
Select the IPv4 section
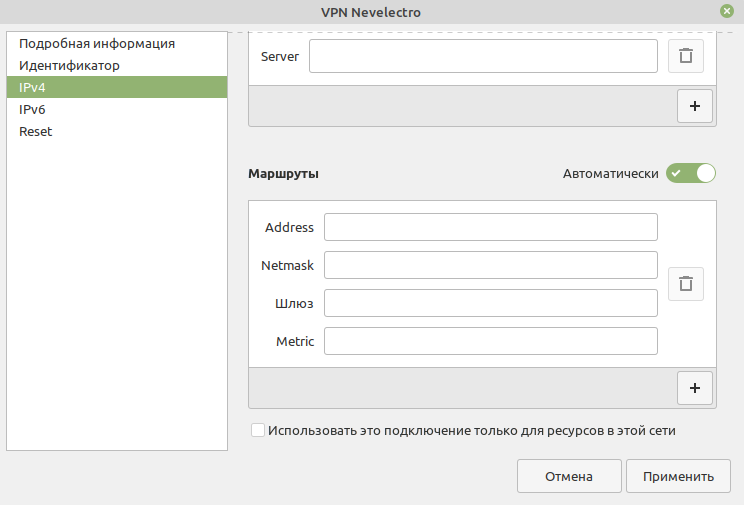coord(117,87)
